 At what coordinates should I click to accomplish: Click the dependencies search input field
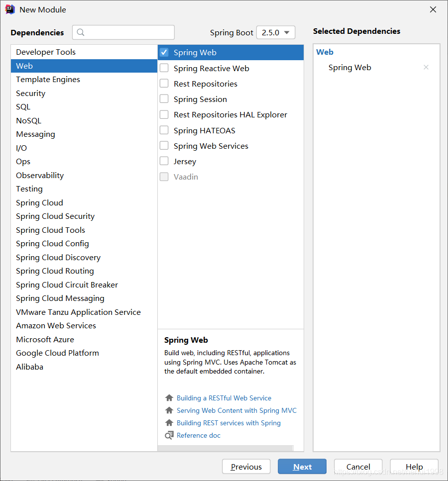point(123,32)
